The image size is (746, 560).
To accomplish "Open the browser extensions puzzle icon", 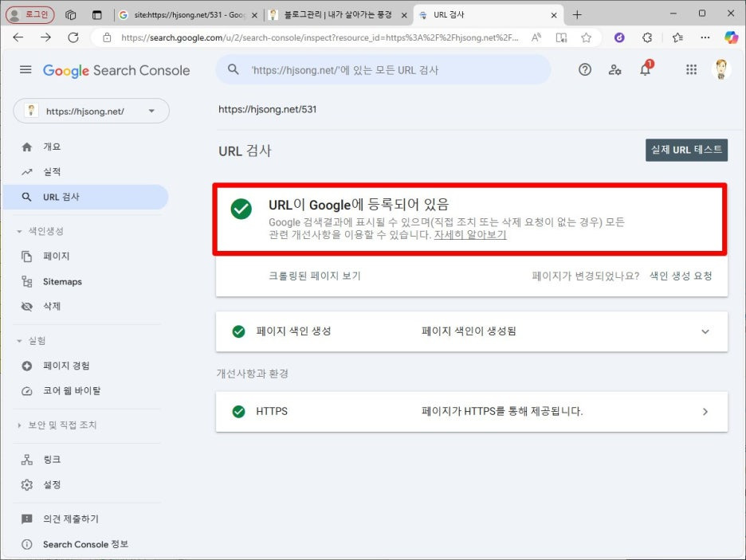I will tap(647, 37).
